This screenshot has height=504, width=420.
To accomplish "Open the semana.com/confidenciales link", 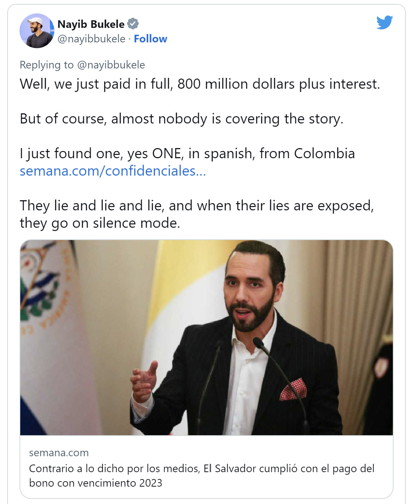I will click(x=113, y=171).
